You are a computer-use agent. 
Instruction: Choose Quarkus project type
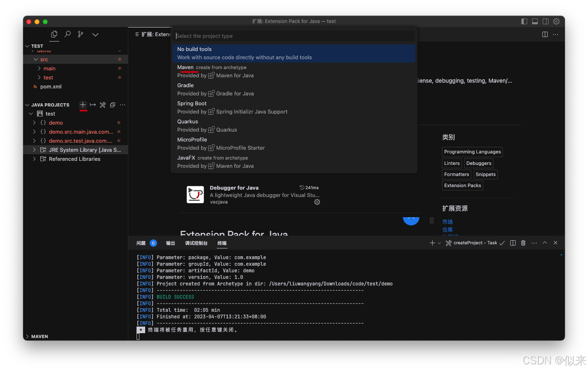[x=294, y=126]
